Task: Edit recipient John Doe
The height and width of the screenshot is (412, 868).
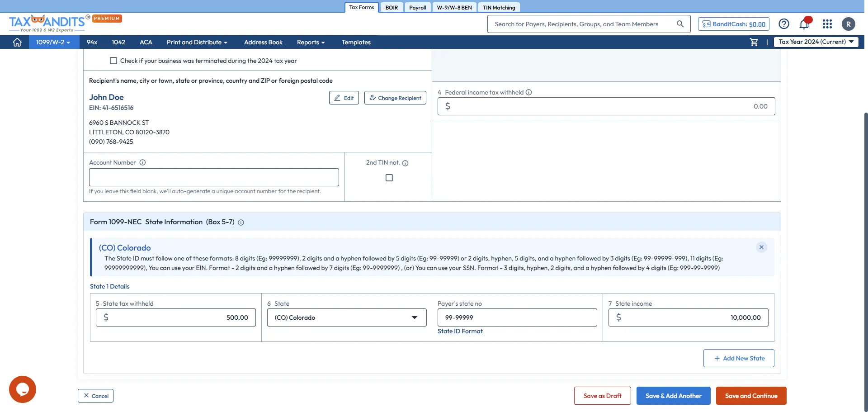Action: pyautogui.click(x=344, y=98)
